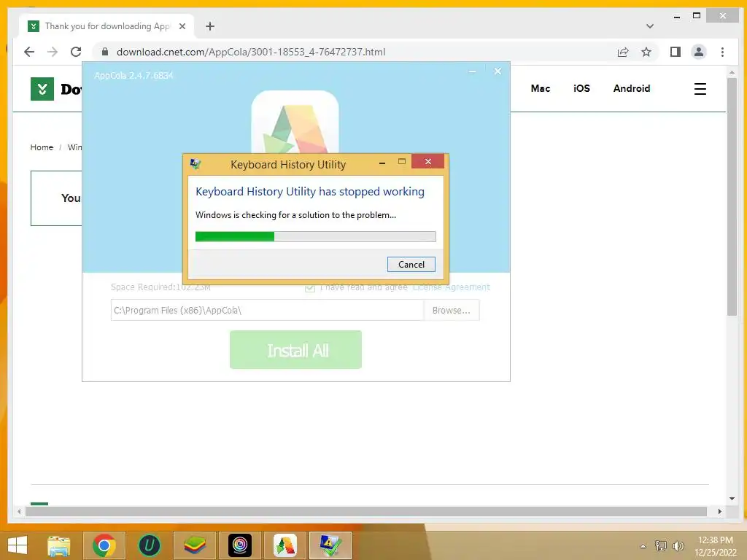
Task: Open the camera-lens app on taskbar
Action: [x=240, y=545]
